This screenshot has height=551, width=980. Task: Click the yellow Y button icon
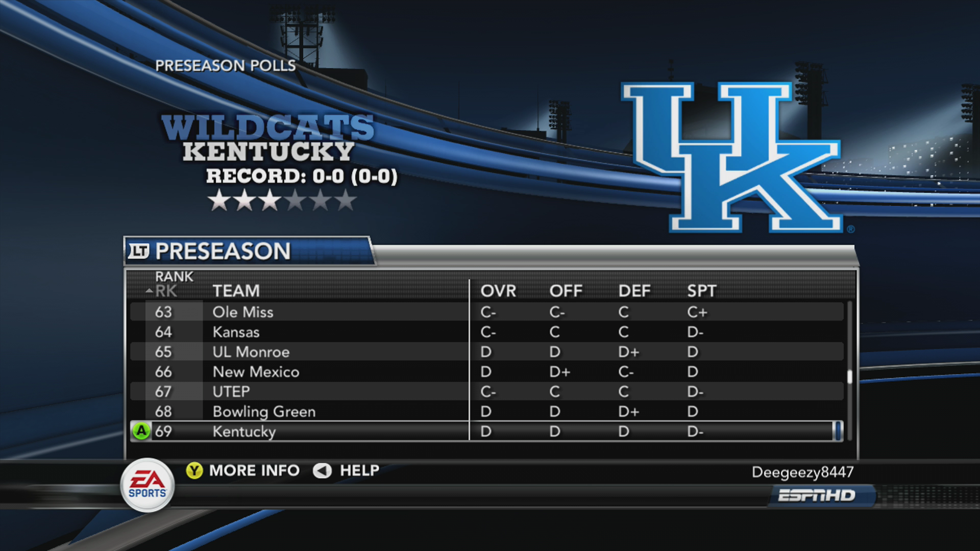click(194, 470)
